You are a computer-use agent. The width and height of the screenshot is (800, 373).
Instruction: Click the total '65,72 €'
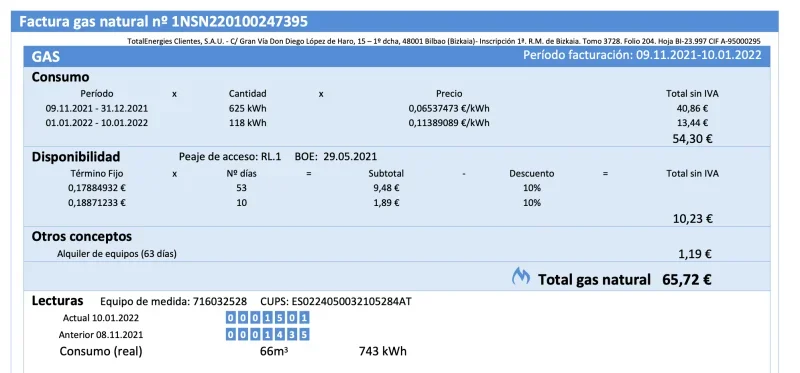click(687, 280)
